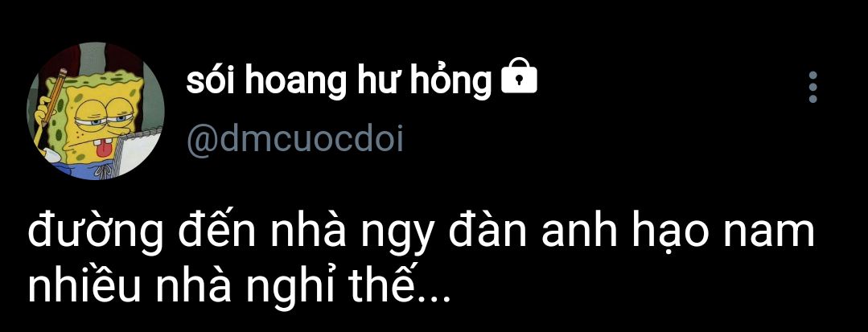
Task: Open the SpongeBob profile avatar
Action: pos(97,111)
